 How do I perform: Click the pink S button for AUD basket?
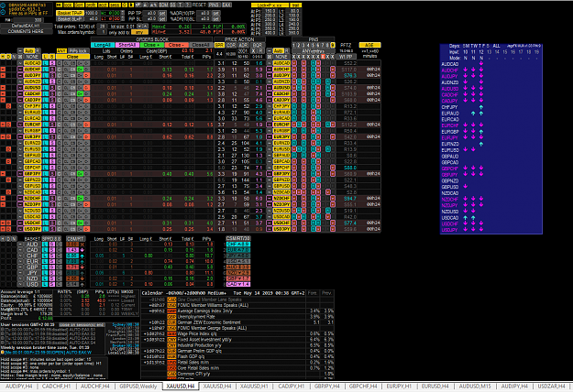click(x=52, y=245)
